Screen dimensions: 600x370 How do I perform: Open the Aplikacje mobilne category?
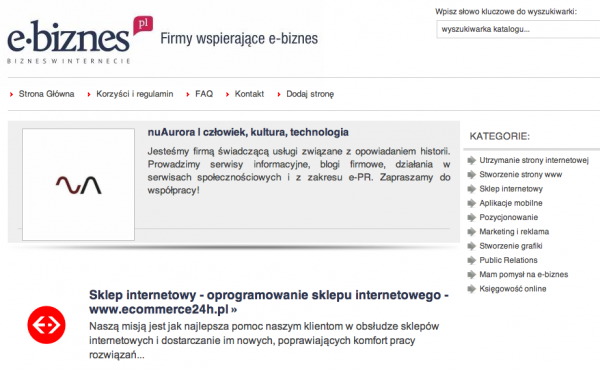pos(511,203)
